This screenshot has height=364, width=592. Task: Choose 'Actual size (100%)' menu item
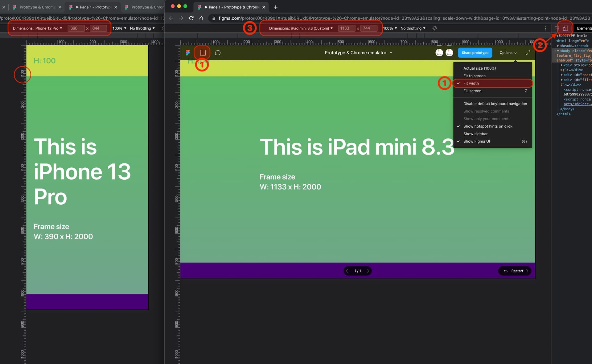[492, 68]
